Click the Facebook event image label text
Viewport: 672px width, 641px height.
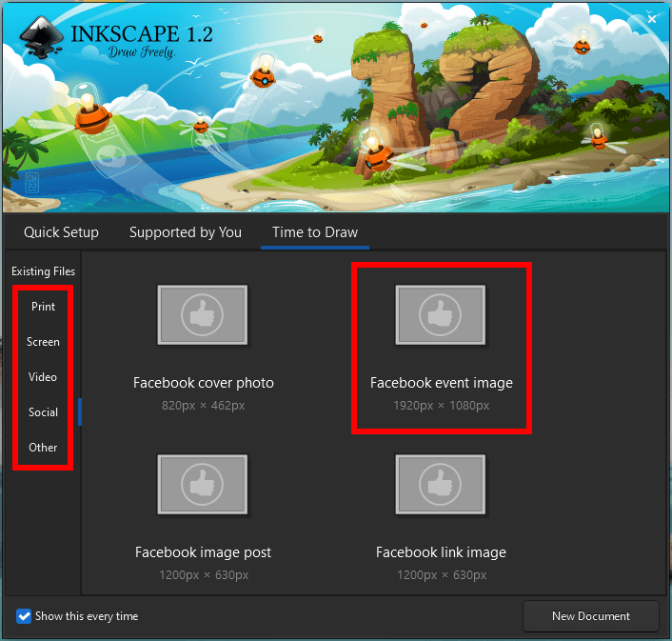(441, 383)
